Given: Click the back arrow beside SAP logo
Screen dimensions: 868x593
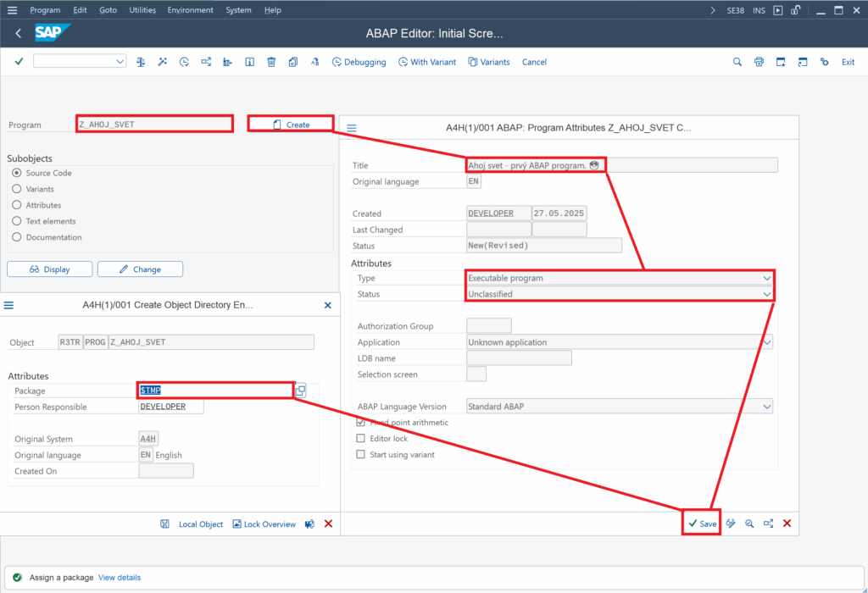Looking at the screenshot, I should tap(19, 33).
